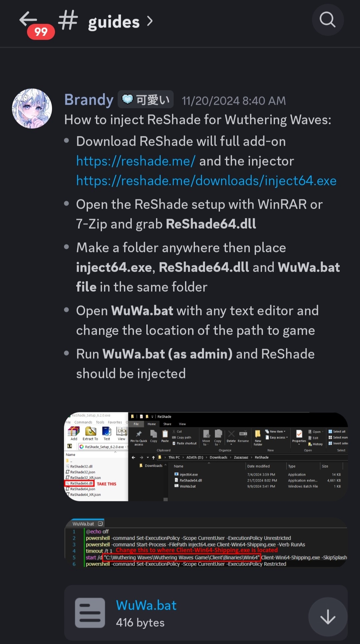Tap the message timestamp 11/20/2024 8:40 AM
This screenshot has height=644, width=360.
point(234,101)
